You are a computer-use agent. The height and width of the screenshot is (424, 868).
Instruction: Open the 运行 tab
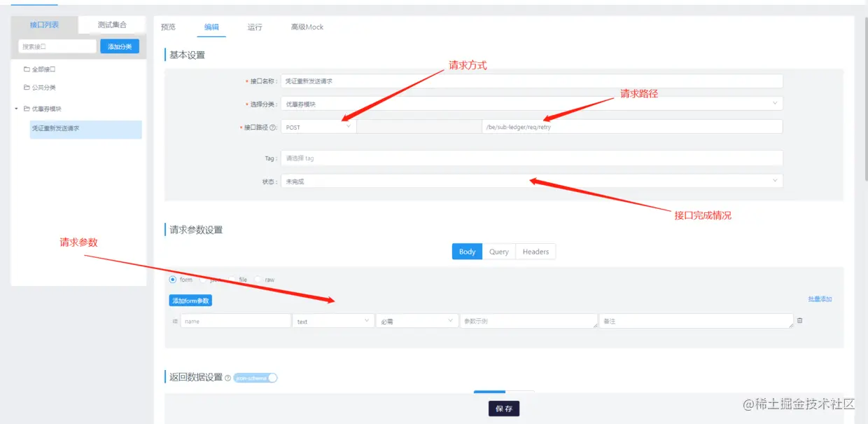tap(255, 27)
